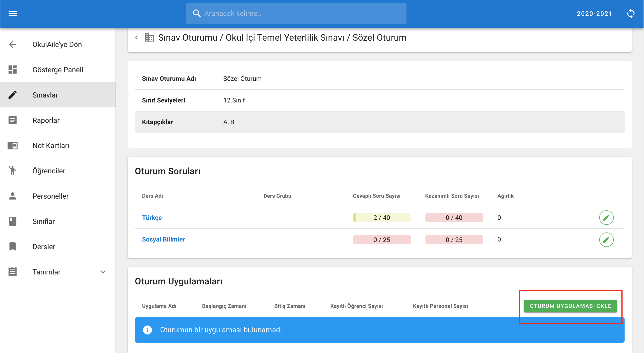The width and height of the screenshot is (644, 353).
Task: Go back using breadcrumb chevron
Action: [136, 38]
